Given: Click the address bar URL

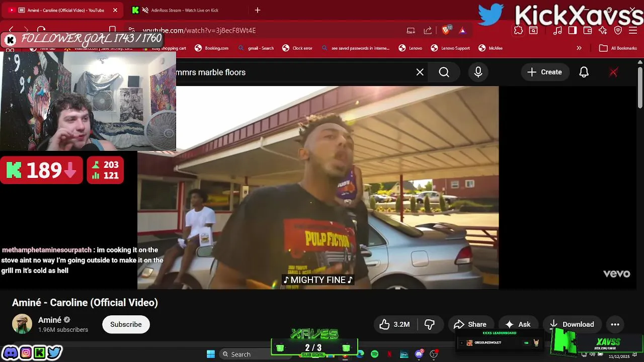Looking at the screenshot, I should 199,30.
